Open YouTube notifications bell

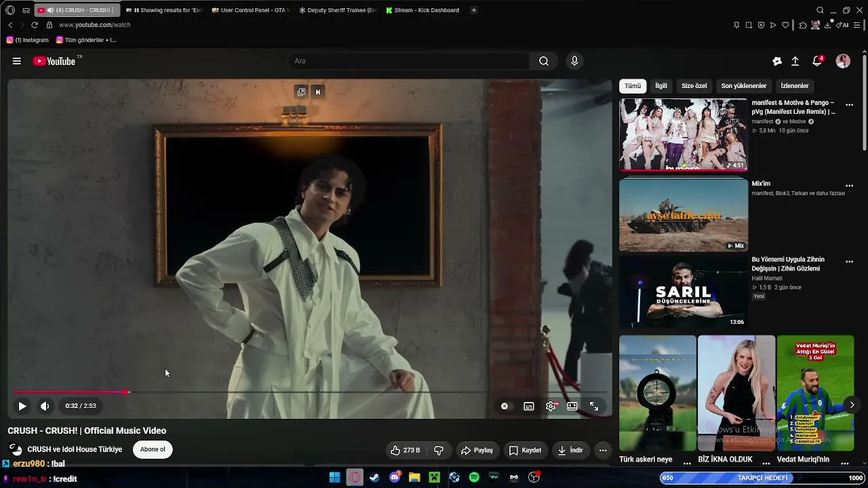tap(817, 61)
